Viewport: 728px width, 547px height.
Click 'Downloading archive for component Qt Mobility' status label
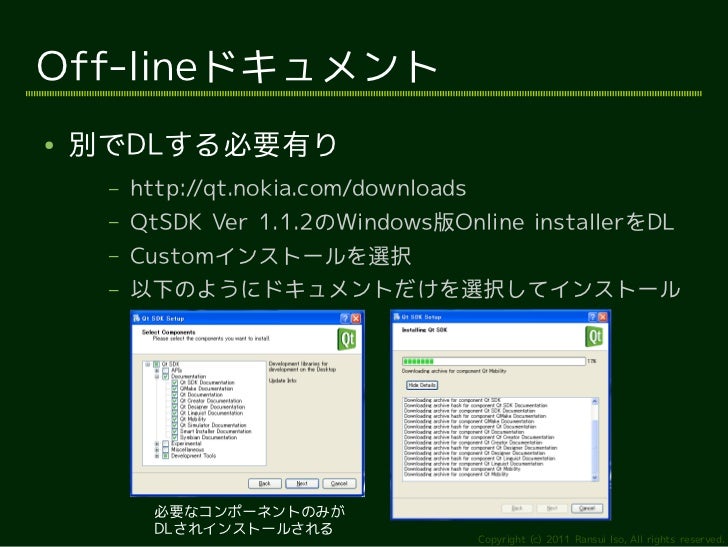point(454,371)
